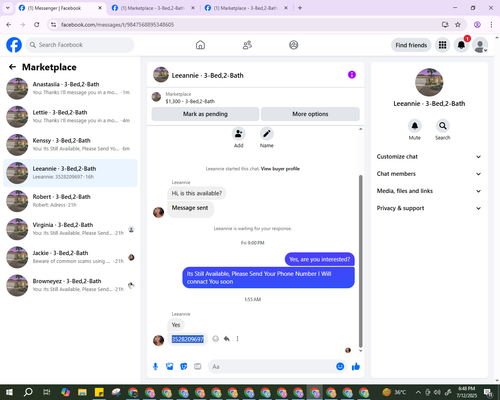Open the Facebook logo home link
This screenshot has height=400, width=500.
pyautogui.click(x=14, y=45)
